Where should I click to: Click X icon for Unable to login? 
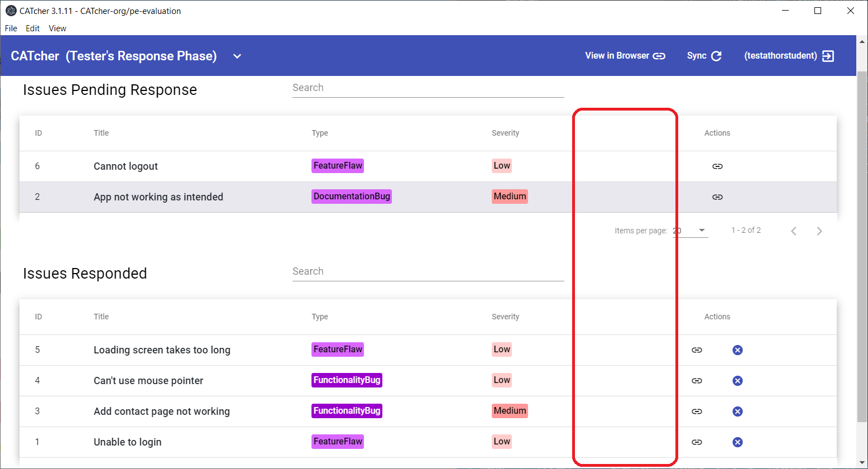pyautogui.click(x=737, y=442)
